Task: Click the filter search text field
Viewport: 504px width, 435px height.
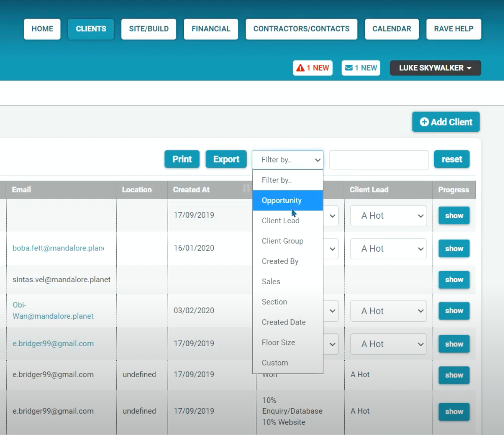Action: 379,160
